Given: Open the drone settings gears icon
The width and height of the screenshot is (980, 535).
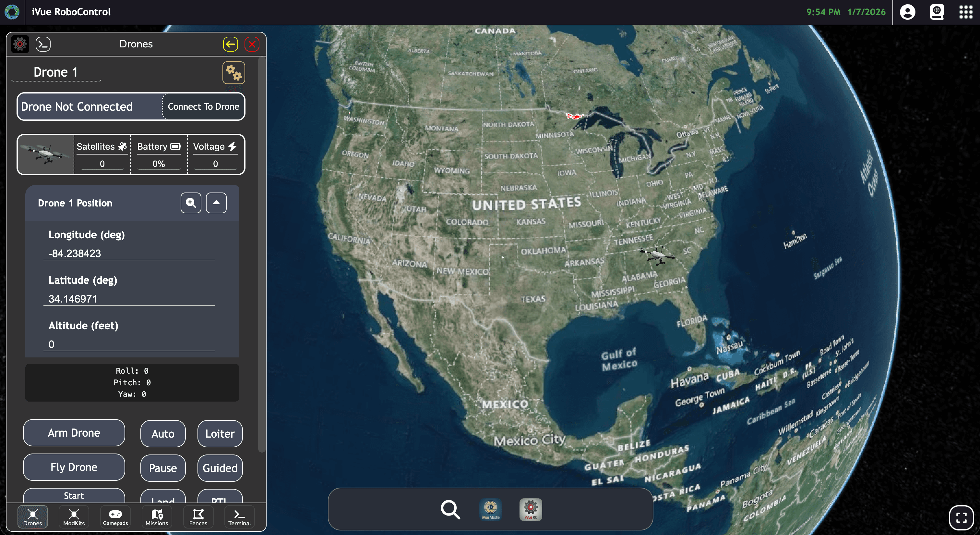Looking at the screenshot, I should (x=233, y=72).
